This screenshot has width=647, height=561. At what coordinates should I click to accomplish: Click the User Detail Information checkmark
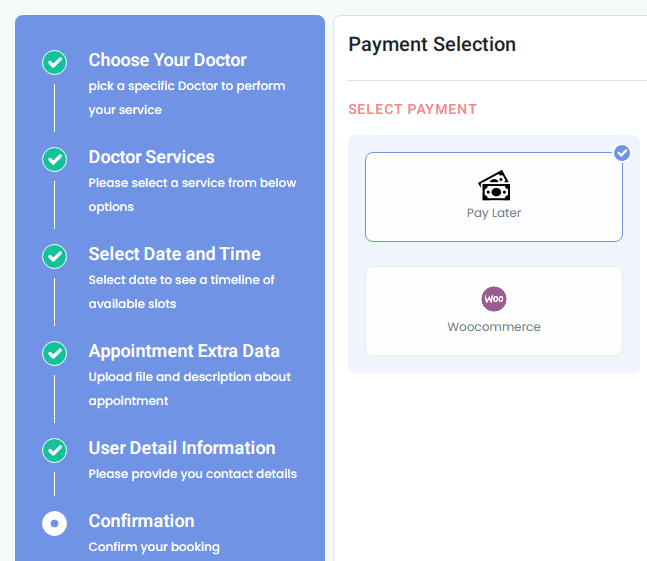pos(54,450)
